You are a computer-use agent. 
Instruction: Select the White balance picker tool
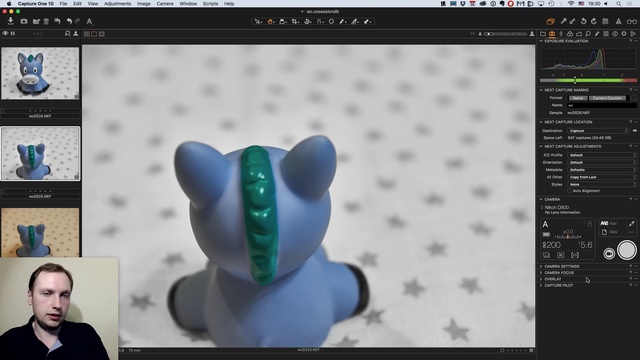[343, 22]
